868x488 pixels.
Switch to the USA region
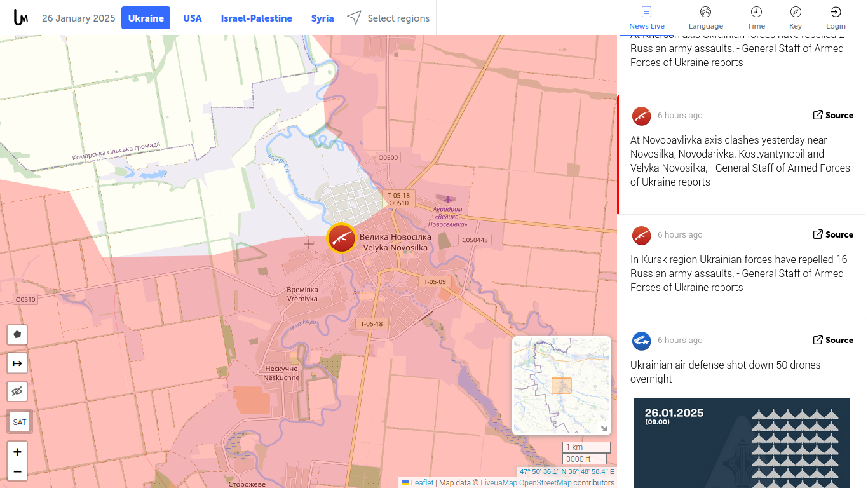coord(193,18)
